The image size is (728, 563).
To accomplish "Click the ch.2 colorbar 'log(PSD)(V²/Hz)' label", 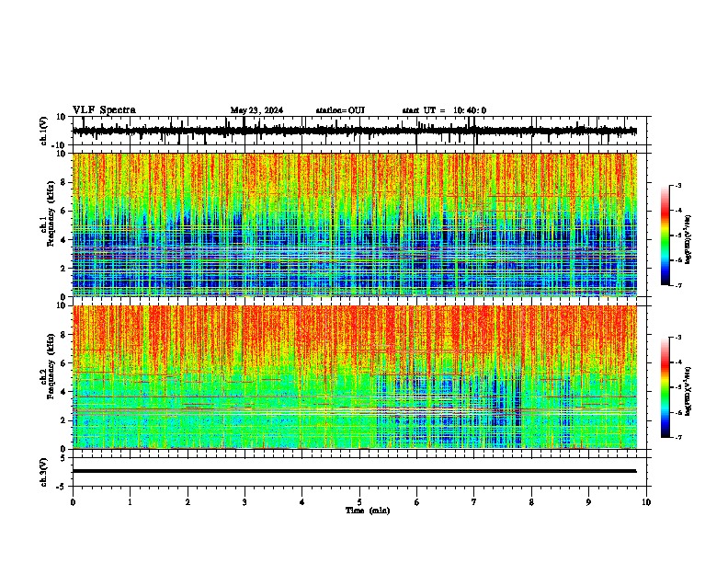I will [x=688, y=391].
